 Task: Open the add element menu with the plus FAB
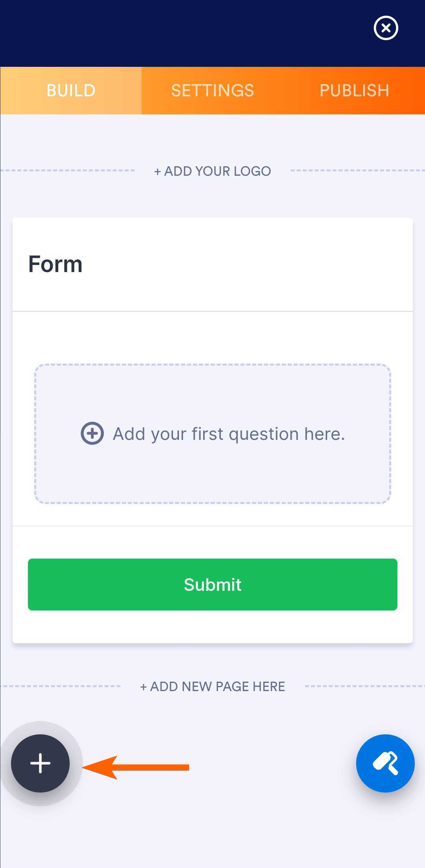(40, 763)
